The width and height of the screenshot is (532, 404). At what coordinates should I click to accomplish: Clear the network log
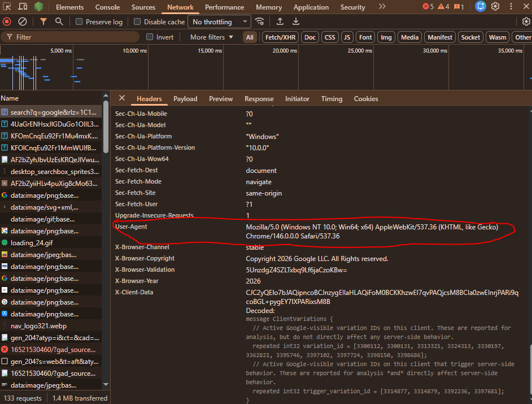click(x=23, y=21)
